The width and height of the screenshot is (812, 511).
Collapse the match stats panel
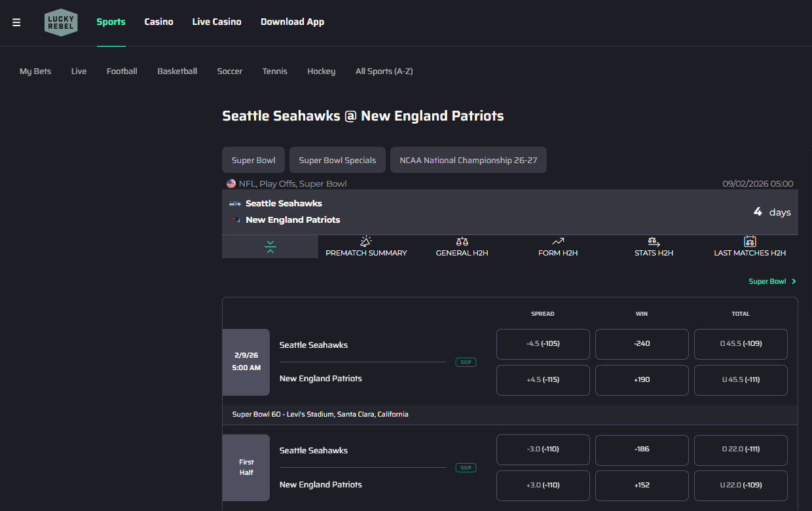pyautogui.click(x=270, y=247)
